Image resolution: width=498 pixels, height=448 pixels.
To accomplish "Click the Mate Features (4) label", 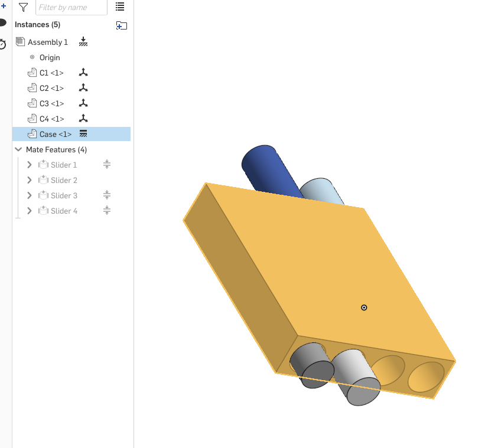I will pyautogui.click(x=56, y=149).
